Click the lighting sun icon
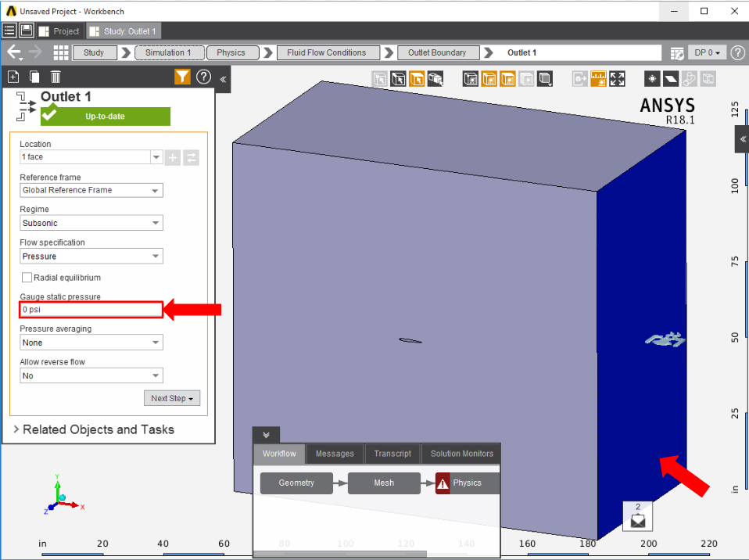 point(652,79)
